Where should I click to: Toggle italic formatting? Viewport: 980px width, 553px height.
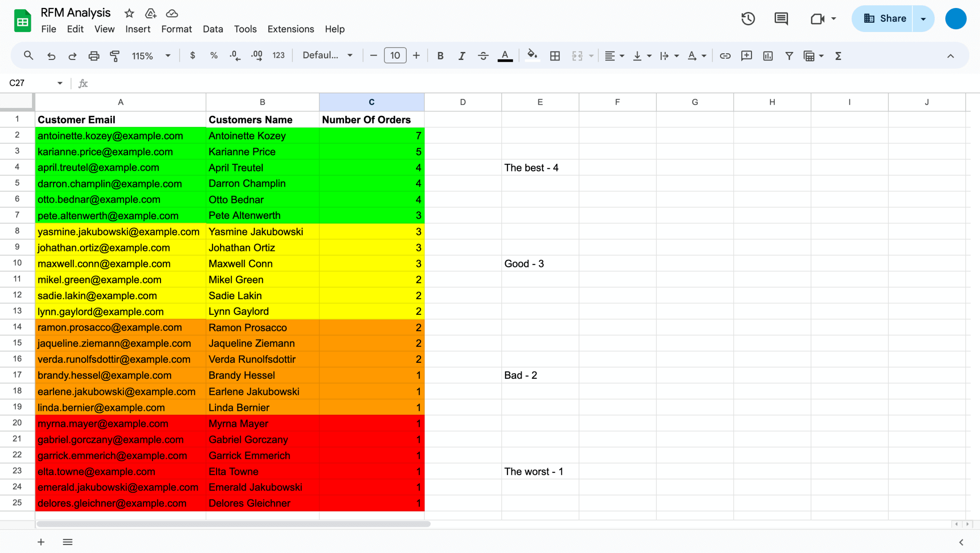click(462, 56)
